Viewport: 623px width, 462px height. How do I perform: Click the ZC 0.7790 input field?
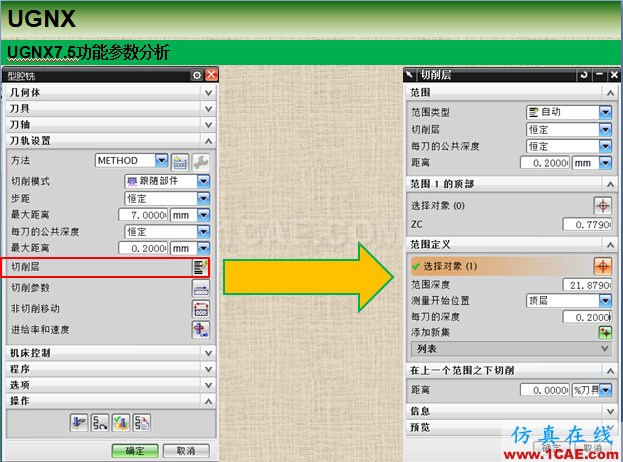587,224
